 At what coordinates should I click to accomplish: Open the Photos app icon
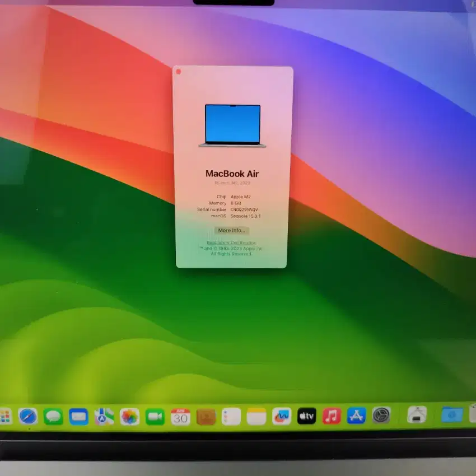129,417
